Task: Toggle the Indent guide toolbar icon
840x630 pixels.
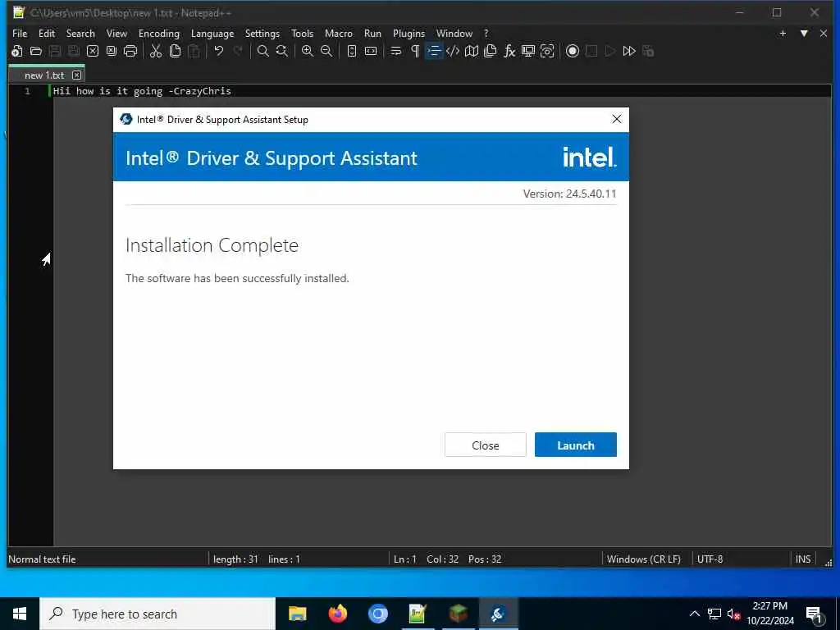Action: pyautogui.click(x=434, y=51)
